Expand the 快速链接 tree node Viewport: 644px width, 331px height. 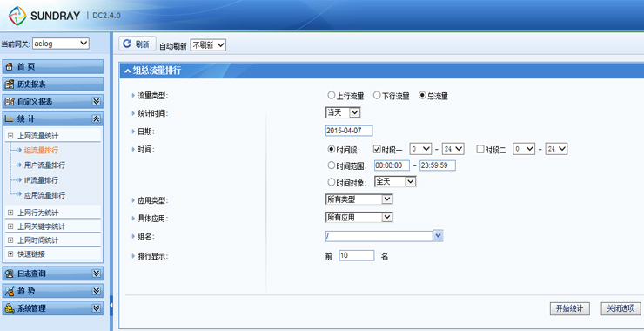click(x=10, y=253)
